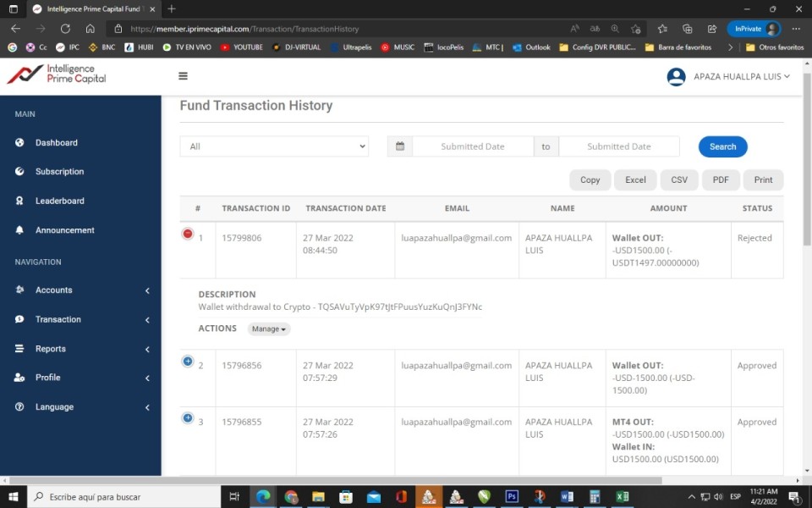The image size is (812, 508).
Task: Expand the Transaction navigation section
Action: 82,319
